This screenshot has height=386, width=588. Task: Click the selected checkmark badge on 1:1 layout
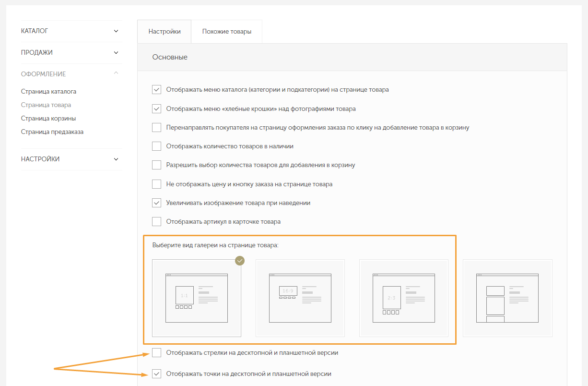click(240, 261)
